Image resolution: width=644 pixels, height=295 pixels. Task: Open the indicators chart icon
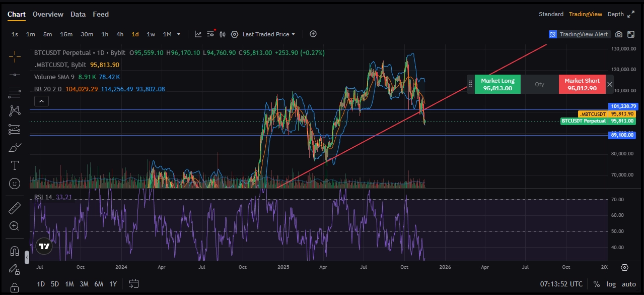coord(198,34)
